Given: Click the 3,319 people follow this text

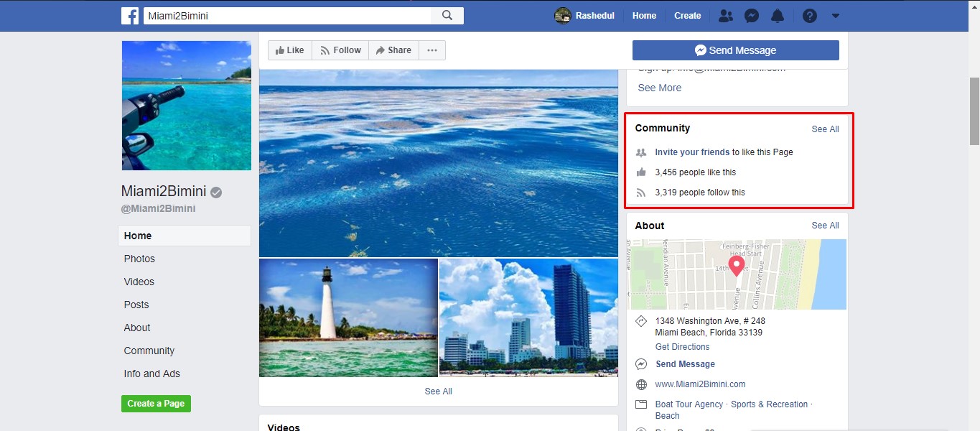Looking at the screenshot, I should pos(700,193).
